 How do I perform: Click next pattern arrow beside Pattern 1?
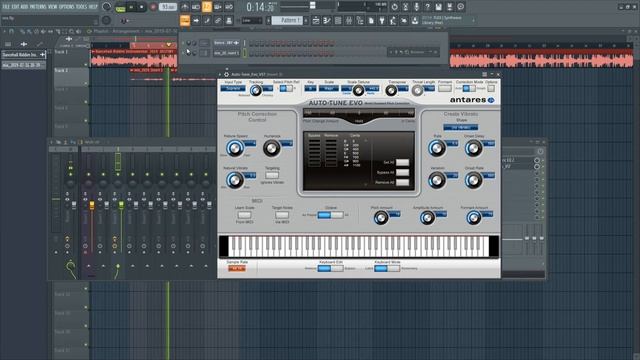306,20
